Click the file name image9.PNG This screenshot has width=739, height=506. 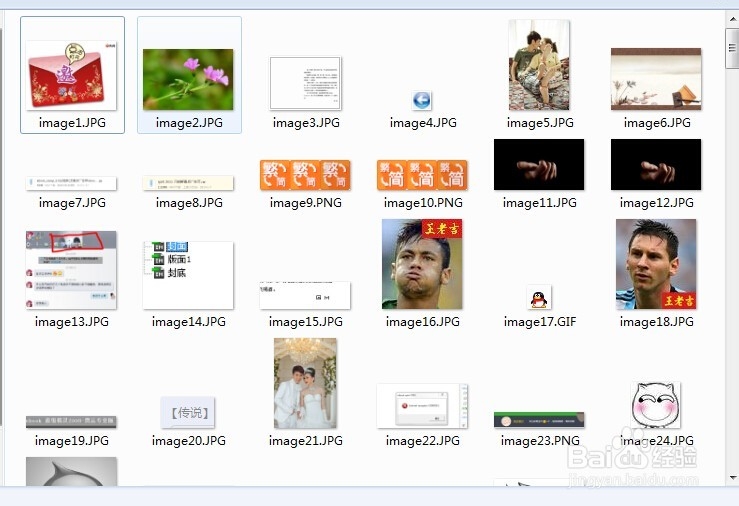[305, 203]
